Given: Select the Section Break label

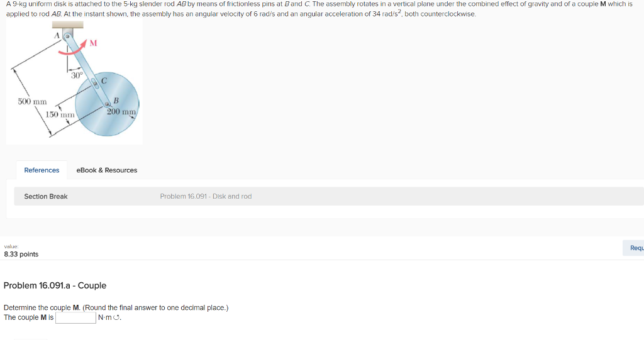Looking at the screenshot, I should (x=46, y=197).
